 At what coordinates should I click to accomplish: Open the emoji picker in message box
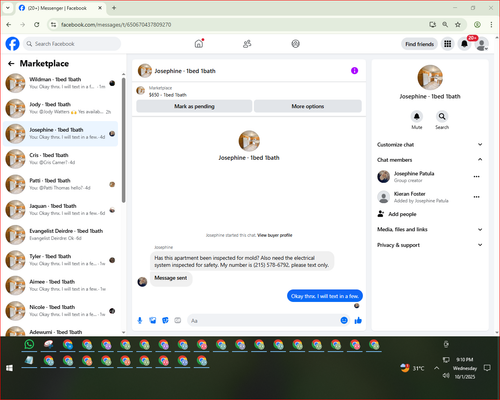tap(344, 320)
